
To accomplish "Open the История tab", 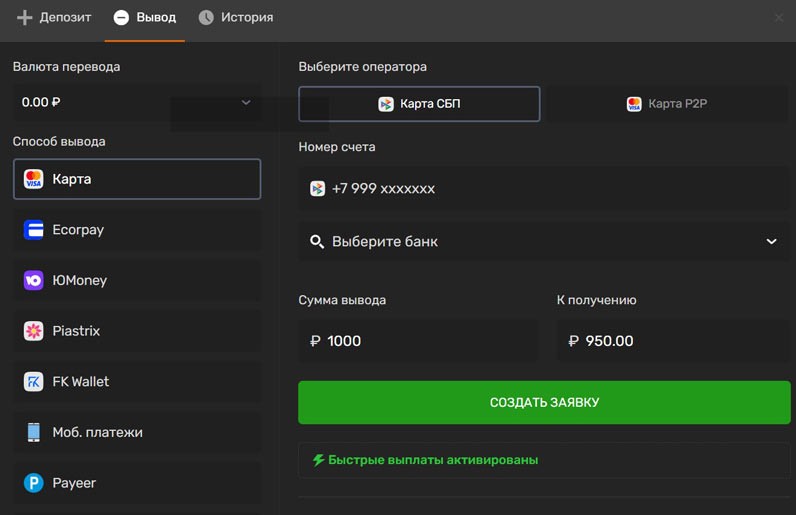I will [x=236, y=18].
